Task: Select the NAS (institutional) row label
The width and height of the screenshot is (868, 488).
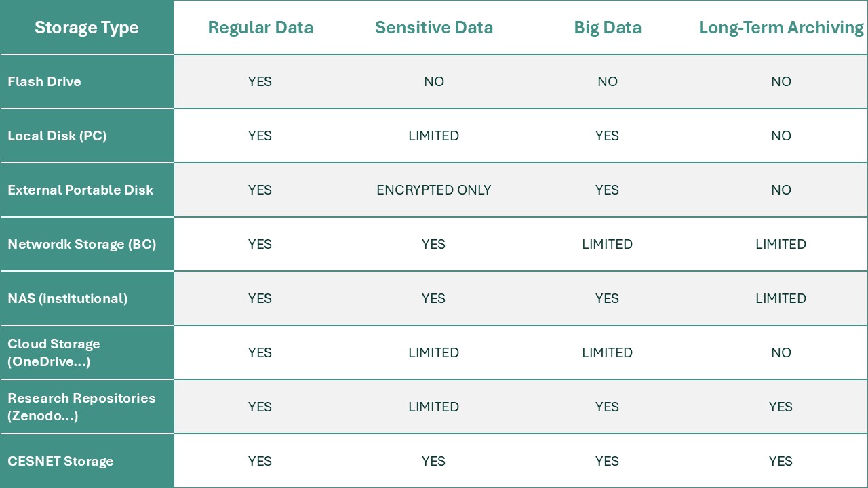Action: 68,298
